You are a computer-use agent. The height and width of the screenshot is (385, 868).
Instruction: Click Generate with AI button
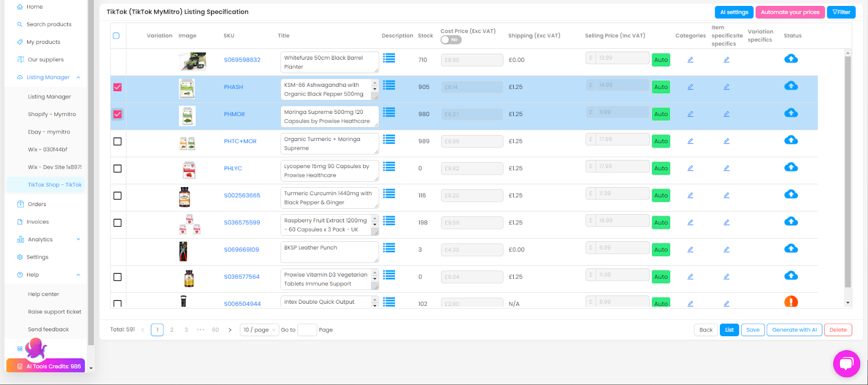[x=794, y=330]
